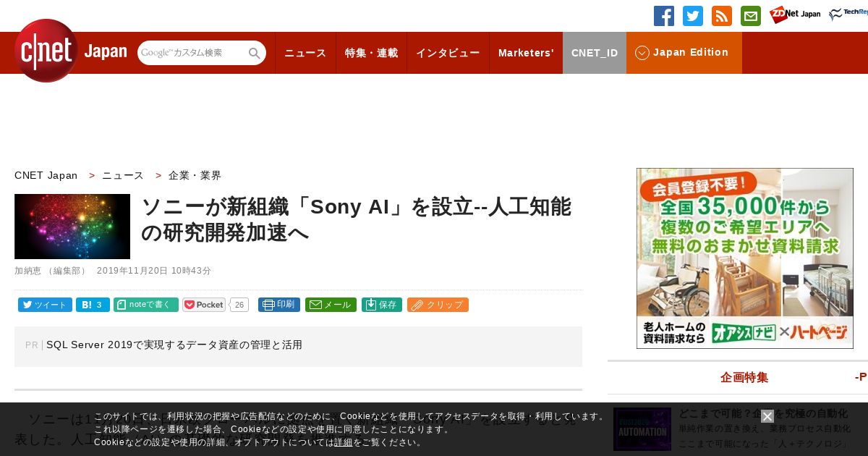This screenshot has width=868, height=456.
Task: Open the ZDNet Japan logo link
Action: [795, 14]
